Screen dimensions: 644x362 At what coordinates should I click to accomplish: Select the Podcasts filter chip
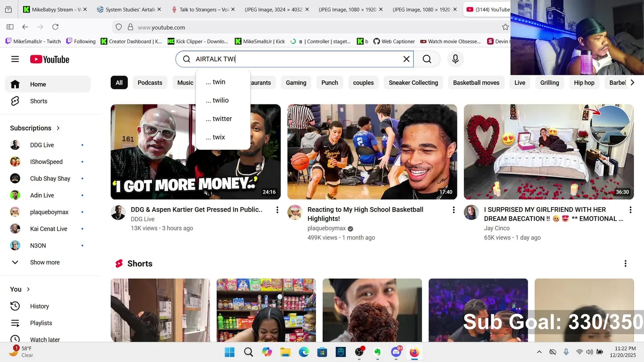[x=150, y=82]
